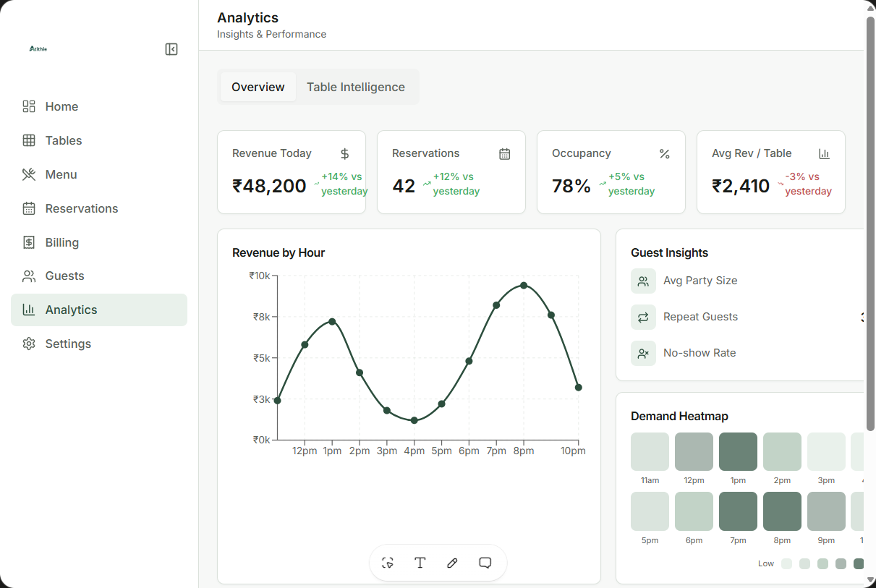Click the 4pm lowest point on revenue chart
Image resolution: width=876 pixels, height=588 pixels.
click(x=414, y=420)
